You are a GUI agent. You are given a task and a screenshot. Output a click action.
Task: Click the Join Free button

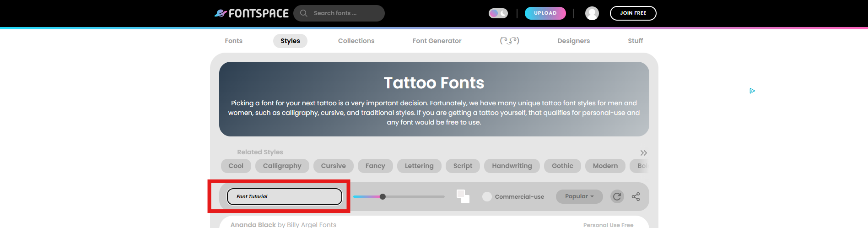[633, 13]
